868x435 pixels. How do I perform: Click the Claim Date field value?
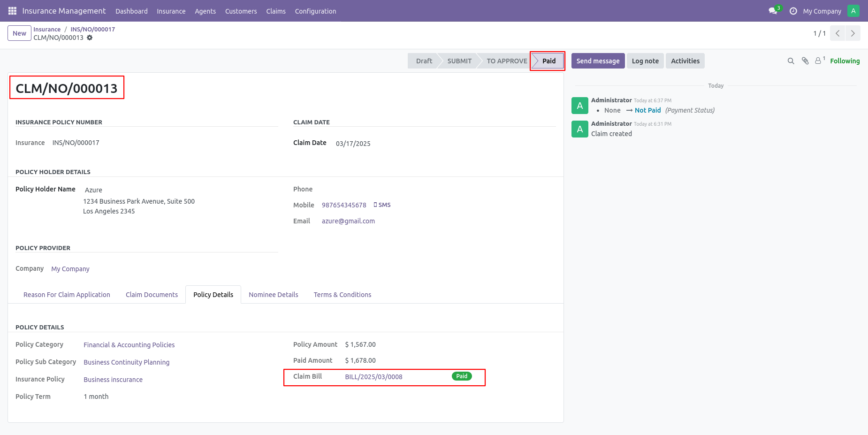point(353,144)
